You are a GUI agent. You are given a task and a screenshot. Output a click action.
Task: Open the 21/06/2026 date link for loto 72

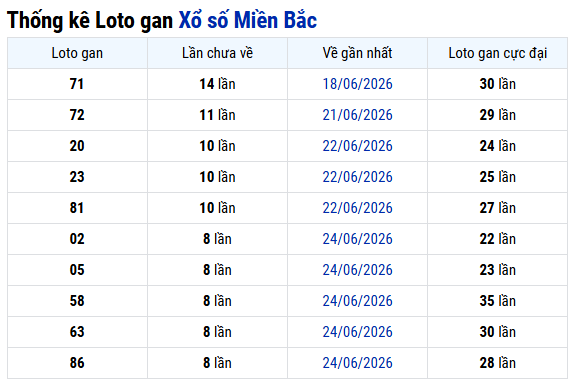pyautogui.click(x=357, y=115)
